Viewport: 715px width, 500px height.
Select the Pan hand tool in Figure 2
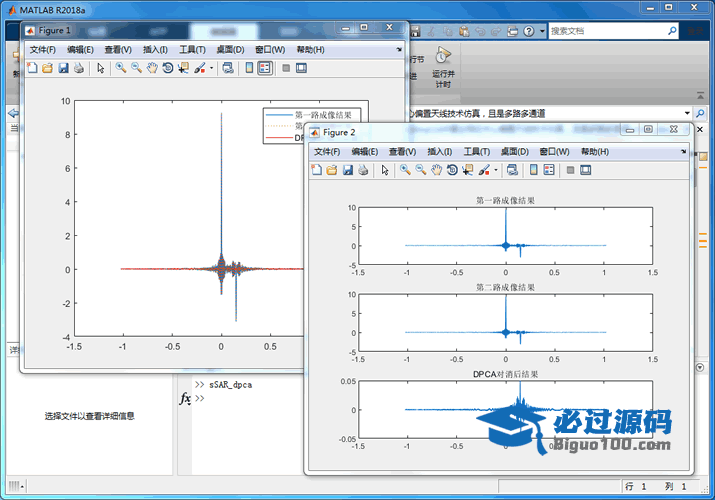[x=437, y=170]
